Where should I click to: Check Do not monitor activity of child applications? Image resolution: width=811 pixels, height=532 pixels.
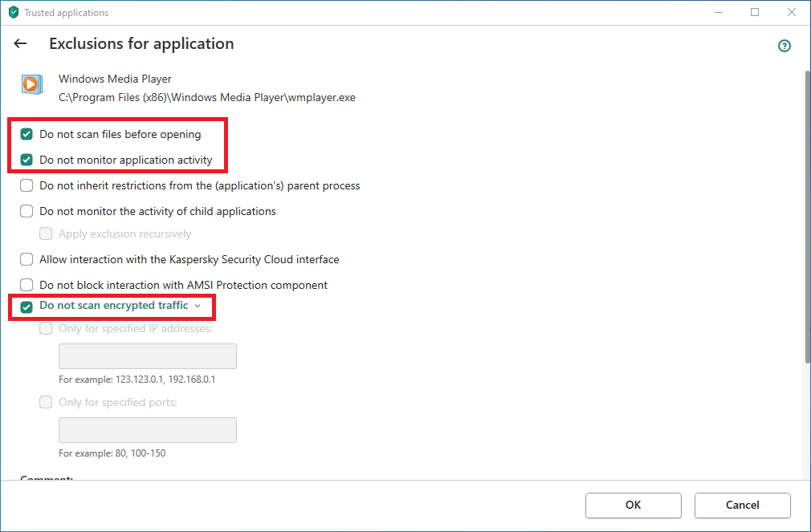tap(26, 211)
